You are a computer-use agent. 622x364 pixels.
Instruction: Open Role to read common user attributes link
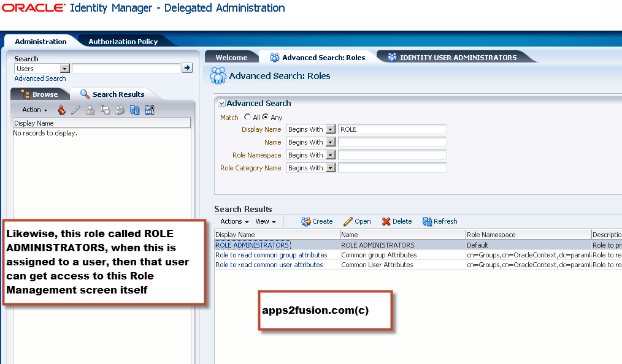click(269, 265)
